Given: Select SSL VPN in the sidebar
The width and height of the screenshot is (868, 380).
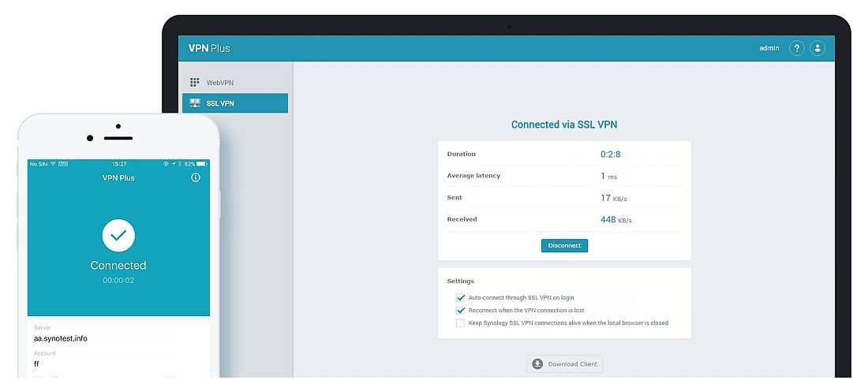Looking at the screenshot, I should coord(234,102).
